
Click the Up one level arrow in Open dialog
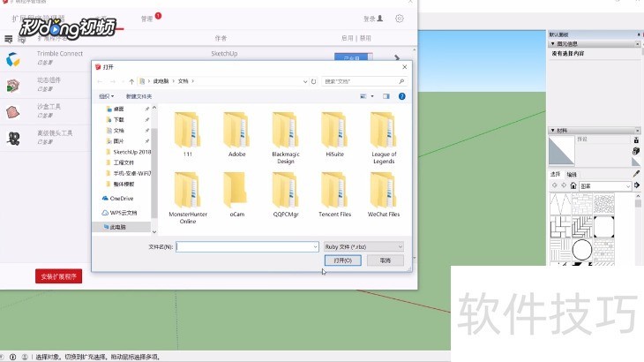[131, 81]
